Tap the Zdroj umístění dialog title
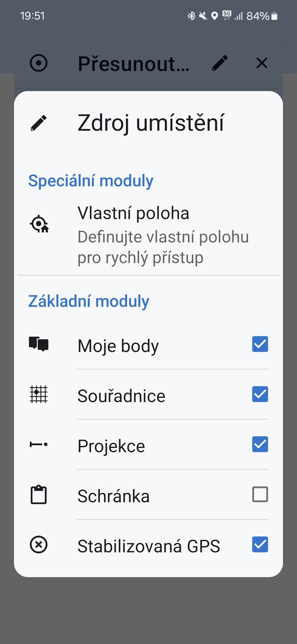The image size is (297, 644). click(x=151, y=123)
